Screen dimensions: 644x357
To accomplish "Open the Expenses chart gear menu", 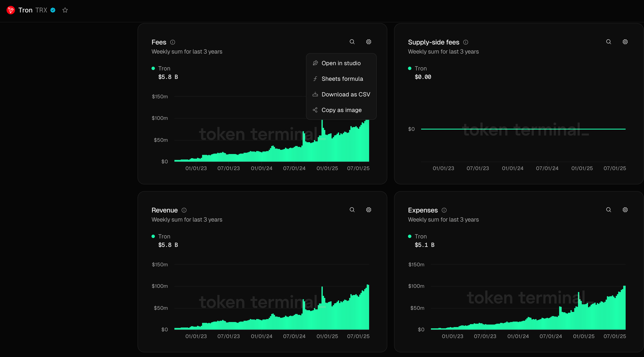I will (625, 210).
